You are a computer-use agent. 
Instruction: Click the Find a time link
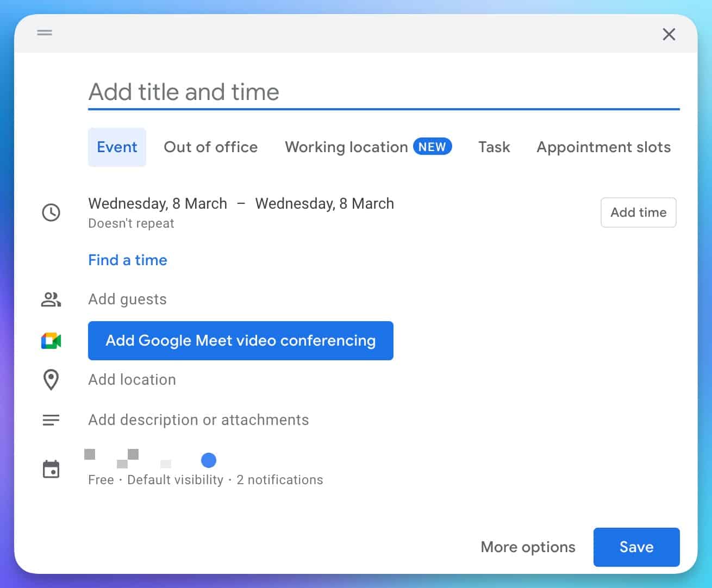tap(127, 260)
